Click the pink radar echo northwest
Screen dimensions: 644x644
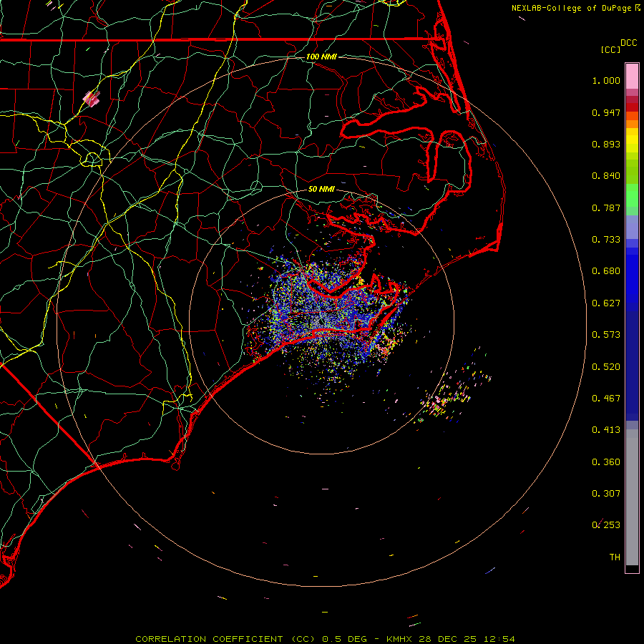[91, 98]
